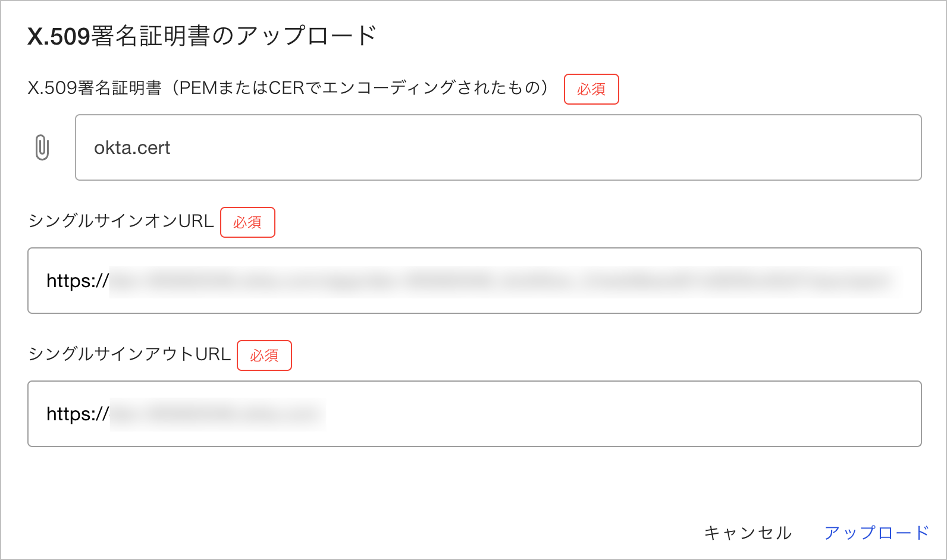Screen dimensions: 947x560
Task: Focus the Single Sign-Out URL input
Action: point(474,414)
